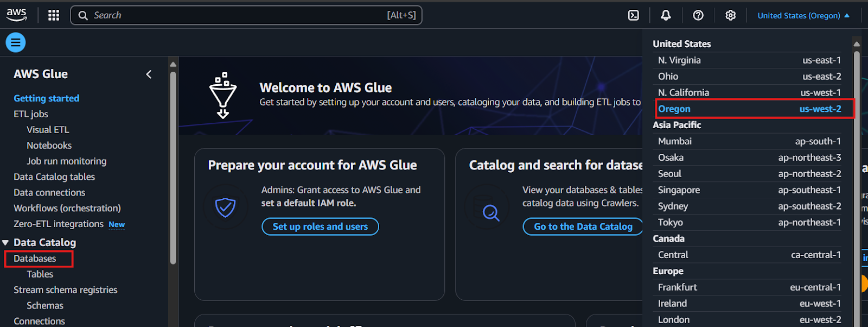Open Connections in sidebar
The width and height of the screenshot is (868, 327).
[x=39, y=322]
